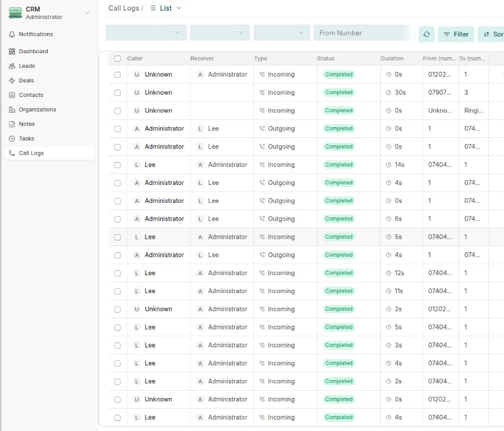Check the row with 30s duration
504x431 pixels.
tap(118, 92)
